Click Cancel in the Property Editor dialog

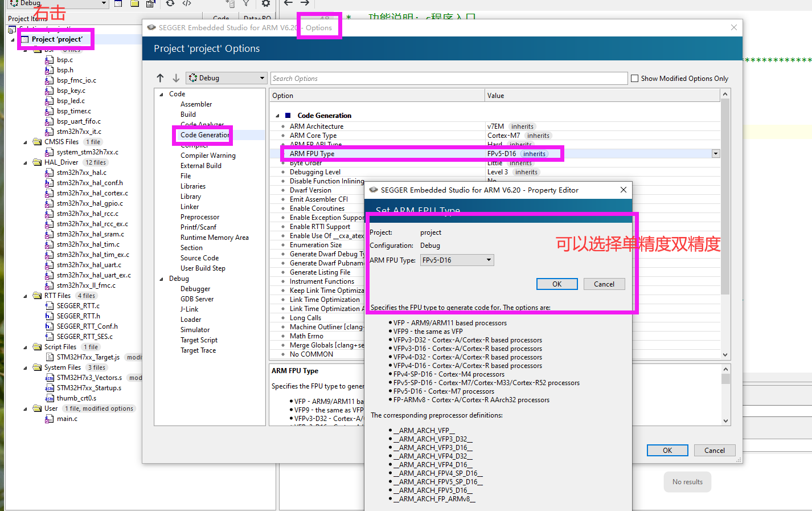pyautogui.click(x=604, y=284)
